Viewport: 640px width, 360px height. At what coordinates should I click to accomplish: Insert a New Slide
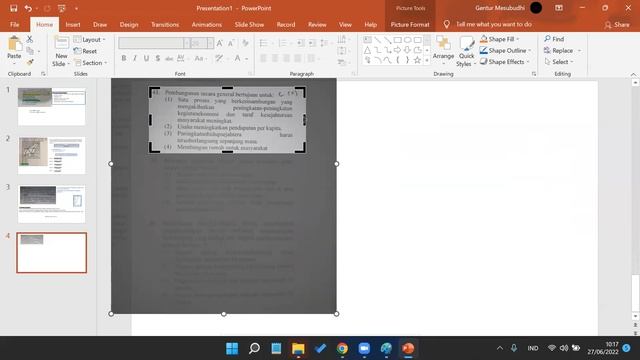61,51
